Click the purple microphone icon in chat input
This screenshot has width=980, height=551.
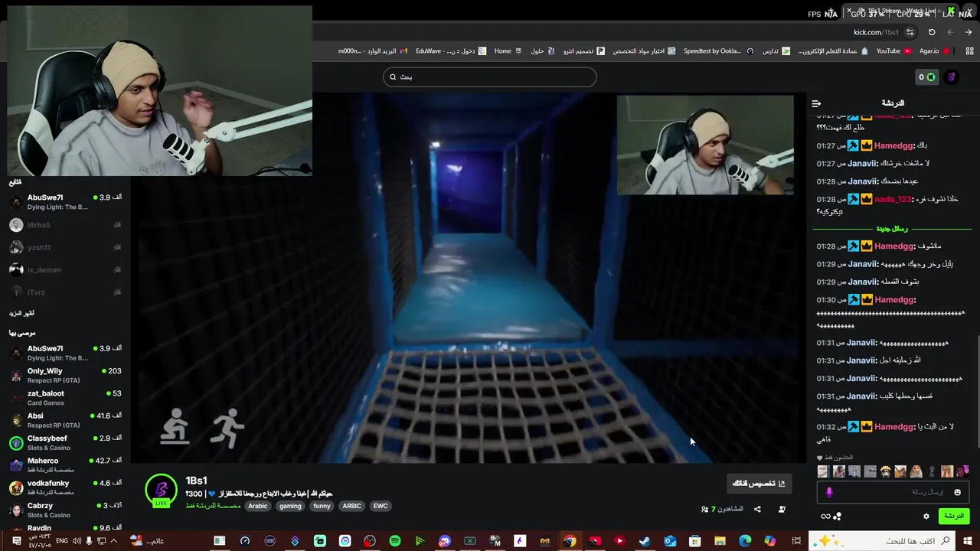(x=829, y=492)
